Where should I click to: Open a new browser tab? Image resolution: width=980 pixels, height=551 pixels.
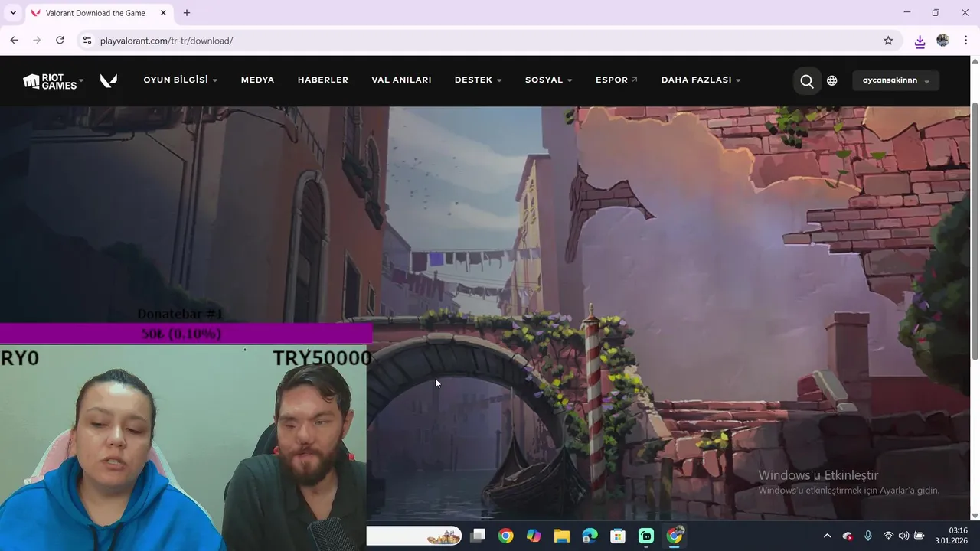[x=187, y=13]
